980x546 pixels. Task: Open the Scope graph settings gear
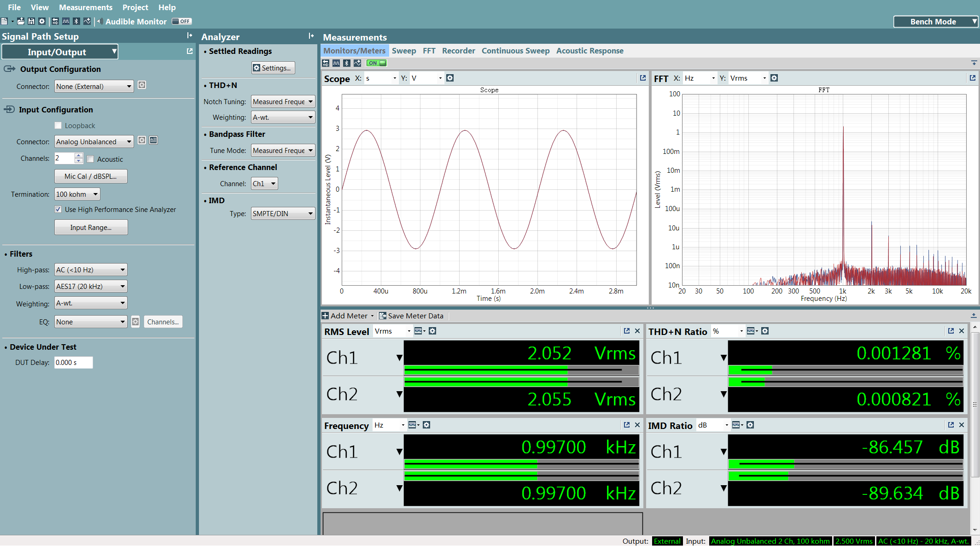click(x=450, y=78)
